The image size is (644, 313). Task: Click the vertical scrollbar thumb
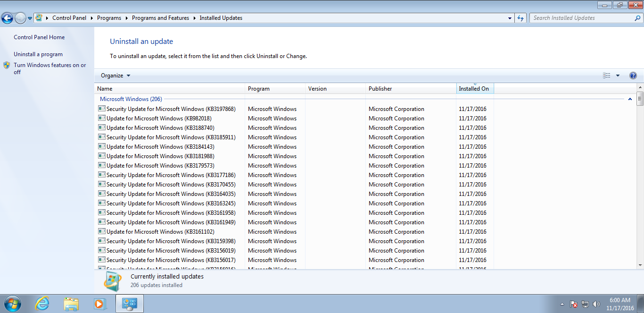[x=640, y=99]
